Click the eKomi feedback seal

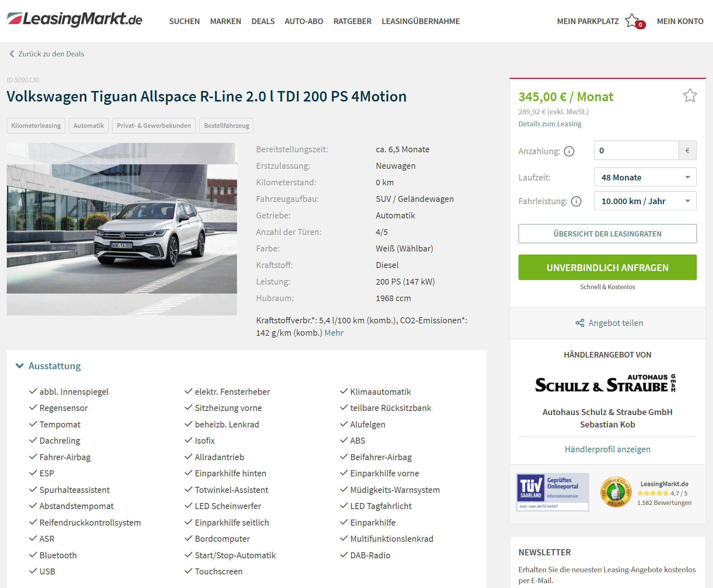coord(616,492)
